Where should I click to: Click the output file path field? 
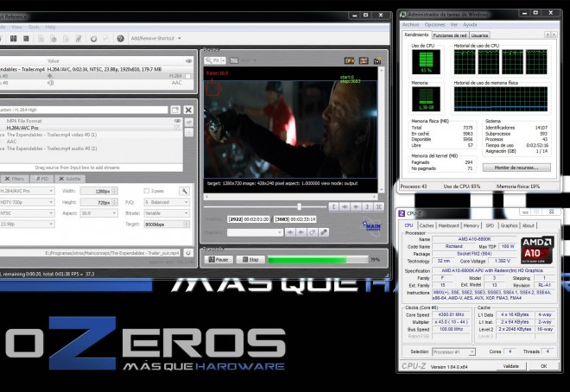[91, 253]
